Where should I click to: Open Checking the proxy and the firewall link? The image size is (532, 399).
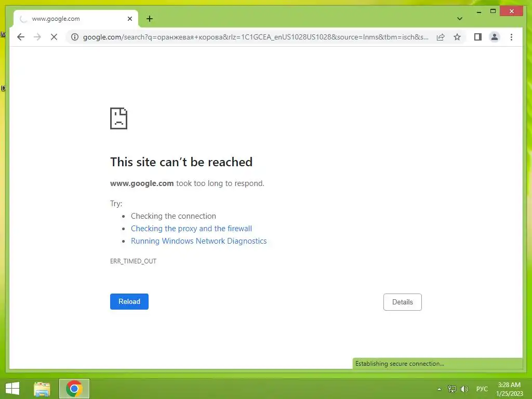[x=191, y=229]
